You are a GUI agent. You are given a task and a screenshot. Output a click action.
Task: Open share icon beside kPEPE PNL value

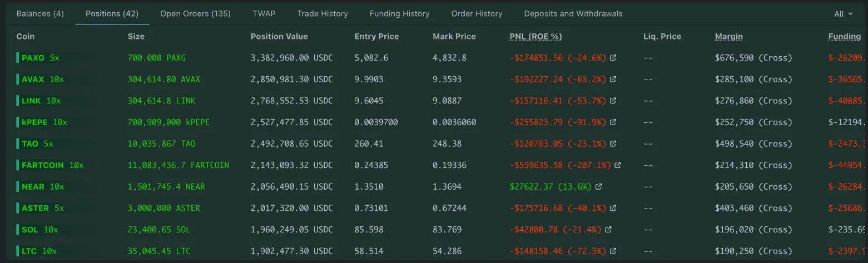point(613,122)
